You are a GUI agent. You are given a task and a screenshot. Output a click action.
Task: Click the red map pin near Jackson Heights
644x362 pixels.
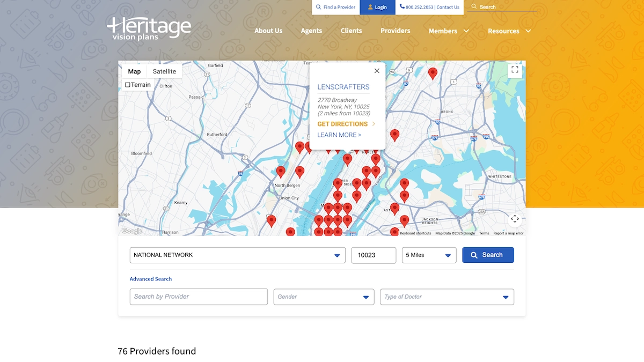click(405, 220)
